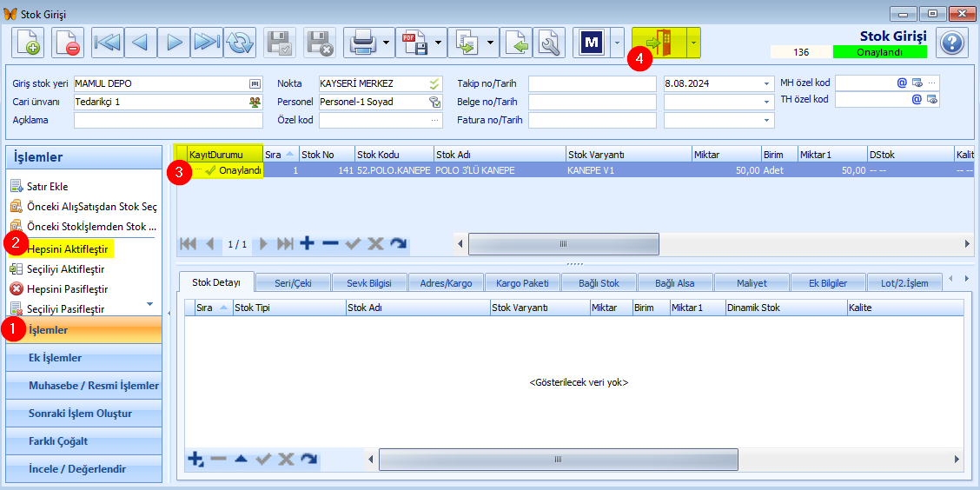Click Satır Ekle in İşlemler panel

pyautogui.click(x=48, y=186)
